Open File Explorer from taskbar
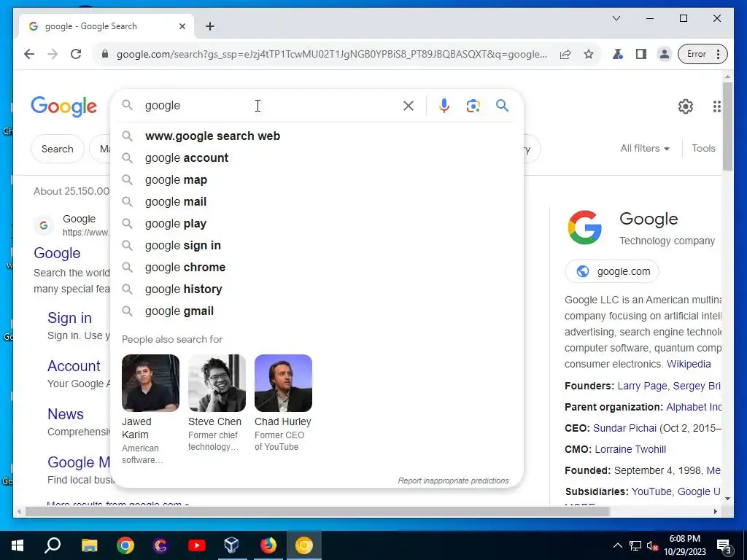Viewport: 747px width, 560px height. pos(89,545)
